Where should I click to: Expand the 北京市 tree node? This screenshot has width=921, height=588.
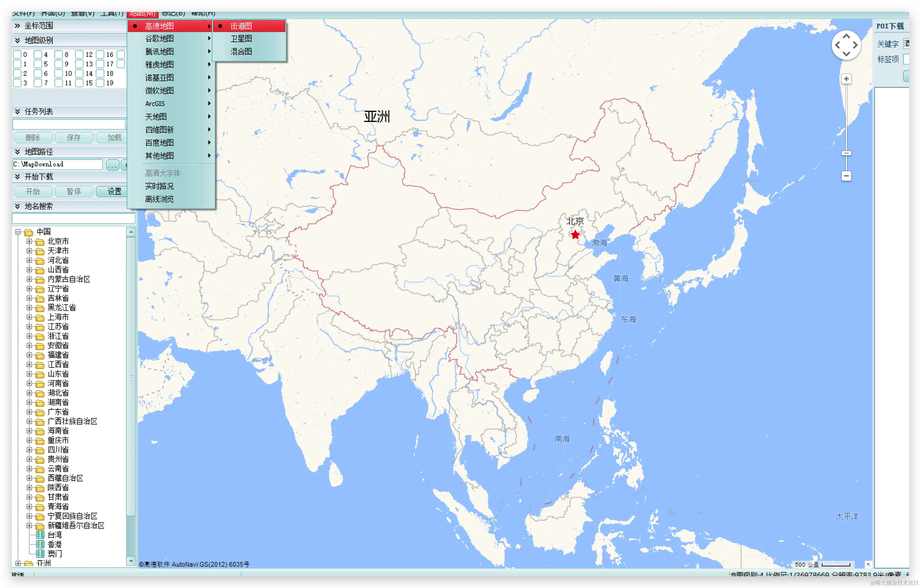[29, 241]
